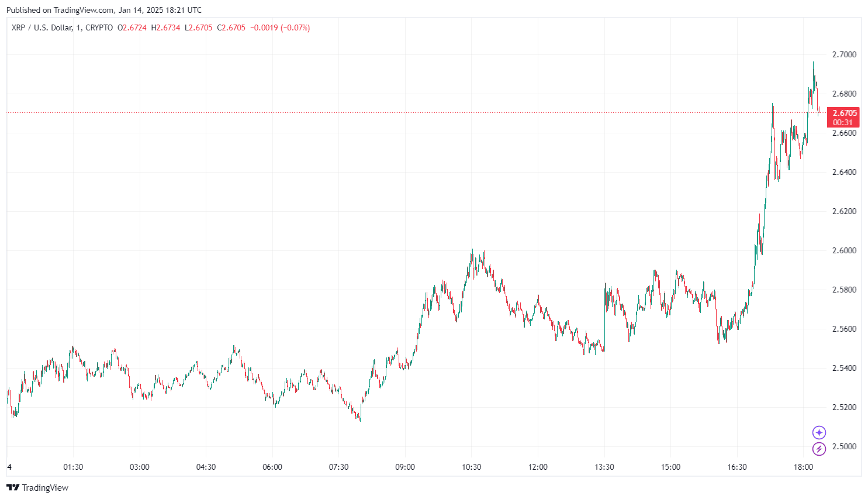This screenshot has height=499, width=868.
Task: Click the 2.6400 price axis label
Action: 844,172
